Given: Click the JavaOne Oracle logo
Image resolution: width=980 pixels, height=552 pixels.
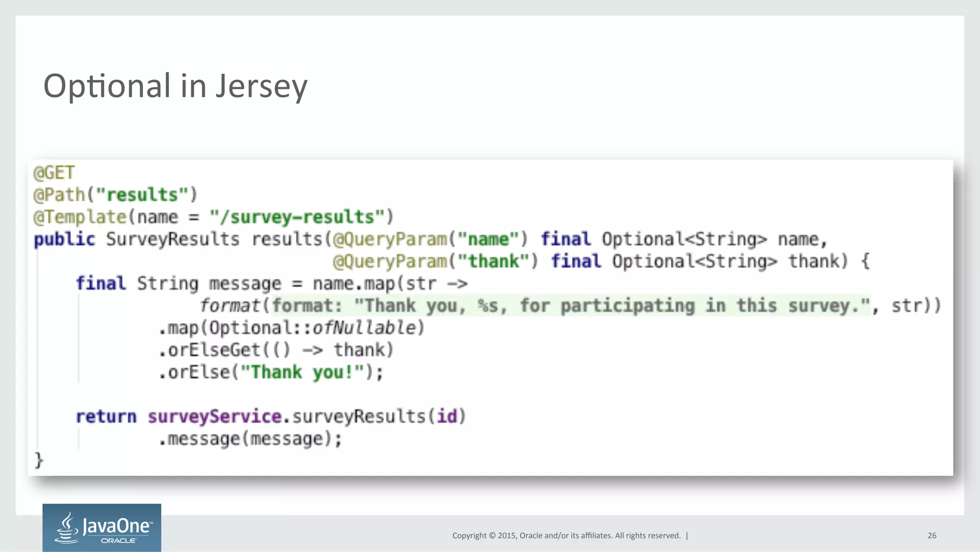Looking at the screenshot, I should 101,527.
